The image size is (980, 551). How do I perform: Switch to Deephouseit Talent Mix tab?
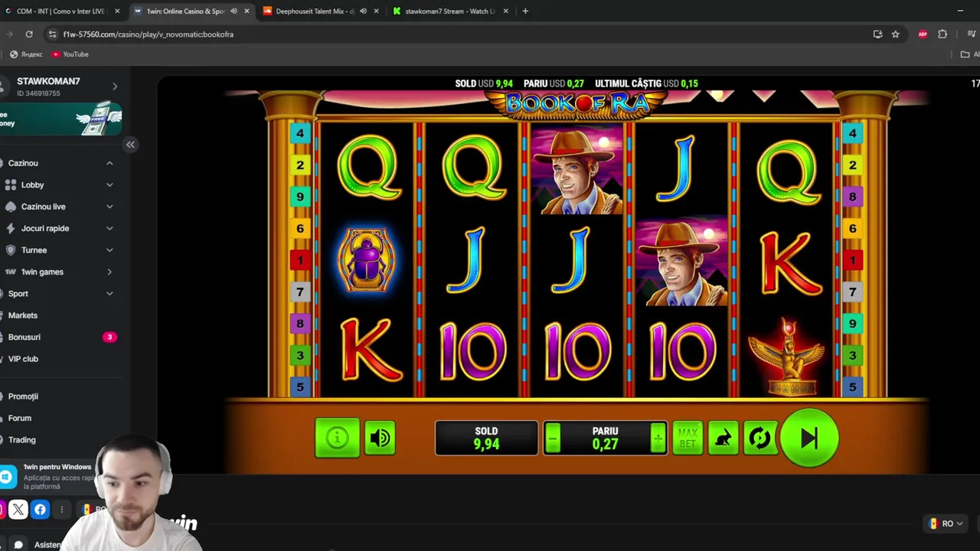pyautogui.click(x=315, y=11)
